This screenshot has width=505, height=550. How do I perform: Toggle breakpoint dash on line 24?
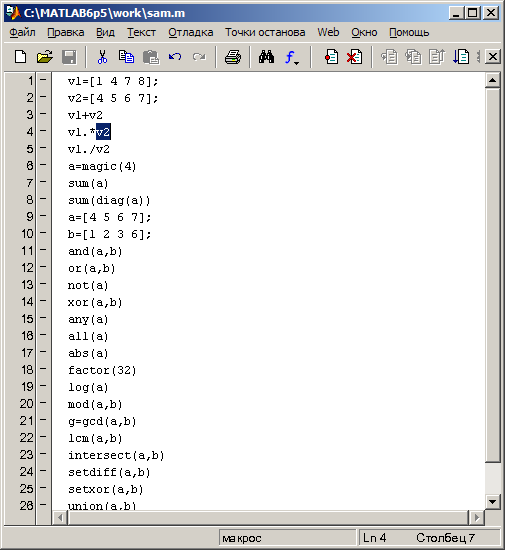click(43, 471)
